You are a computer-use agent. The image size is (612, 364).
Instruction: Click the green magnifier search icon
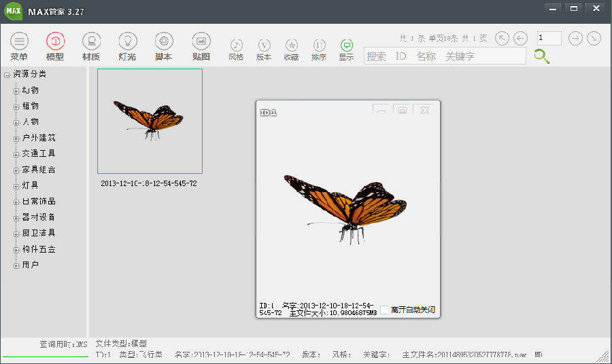(x=541, y=56)
